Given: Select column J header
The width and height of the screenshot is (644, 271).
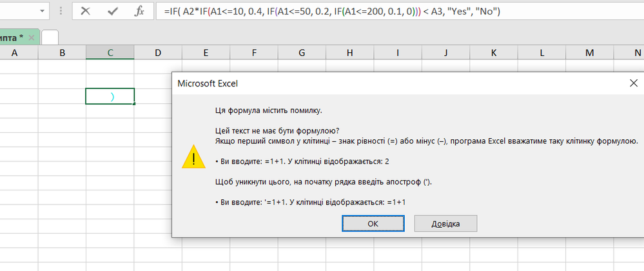Looking at the screenshot, I should (445, 53).
